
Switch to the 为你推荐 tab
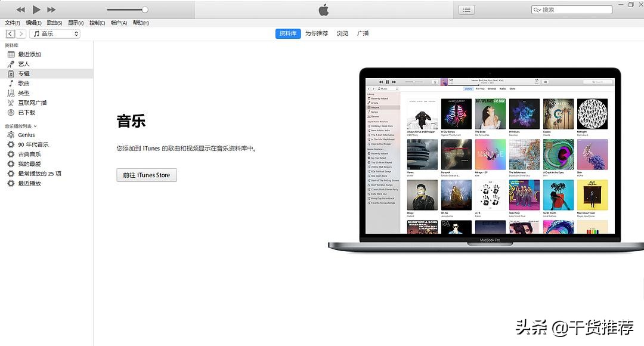tap(316, 33)
